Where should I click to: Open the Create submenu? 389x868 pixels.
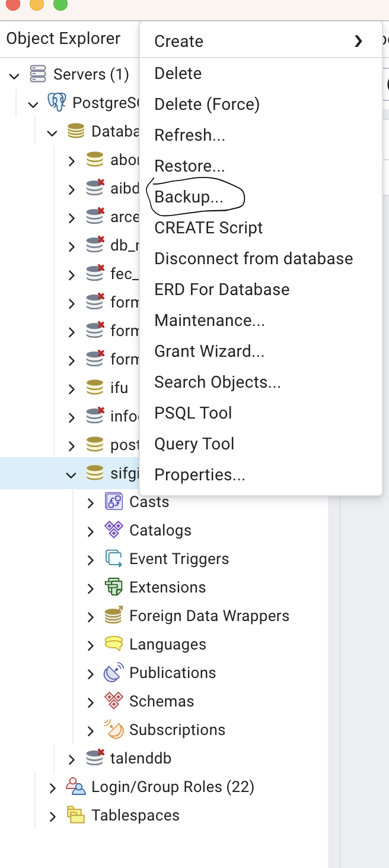(x=178, y=42)
